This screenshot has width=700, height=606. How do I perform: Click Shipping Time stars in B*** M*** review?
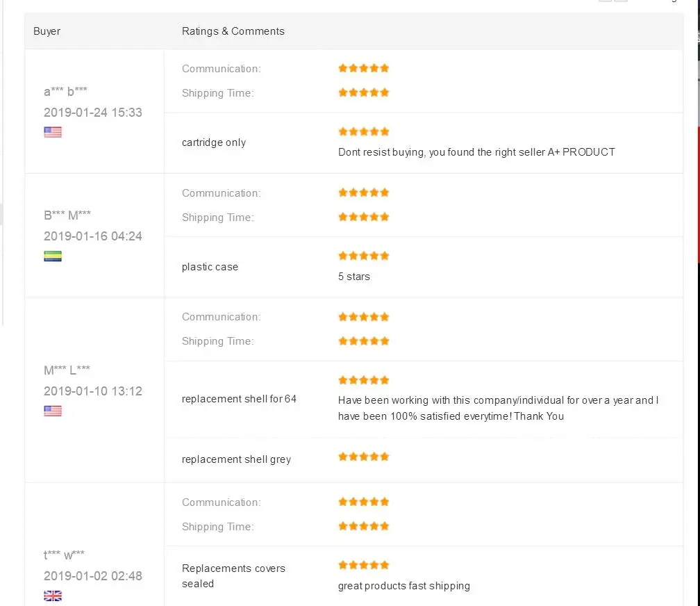(363, 217)
